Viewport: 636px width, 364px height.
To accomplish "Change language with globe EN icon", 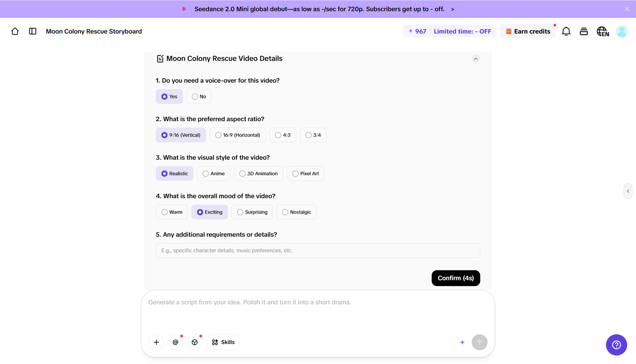I will (x=603, y=31).
